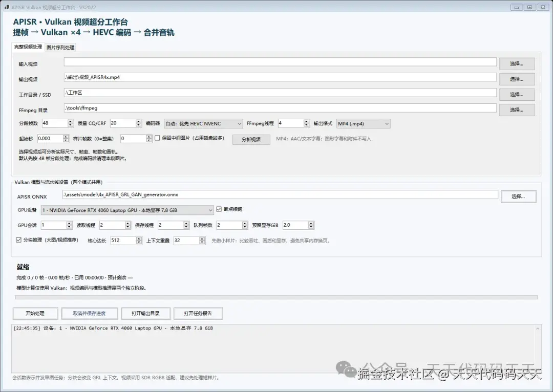Click 选择... button for 输出视频

tap(517, 79)
